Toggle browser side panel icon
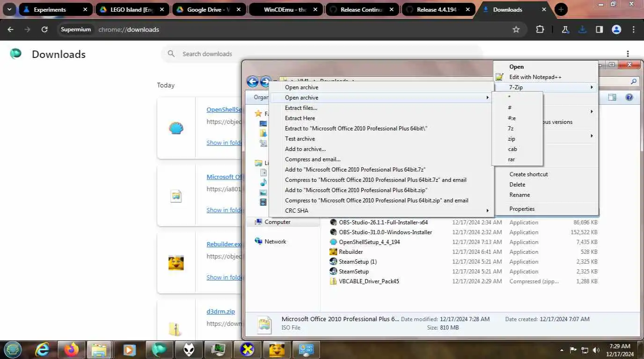 pos(599,29)
